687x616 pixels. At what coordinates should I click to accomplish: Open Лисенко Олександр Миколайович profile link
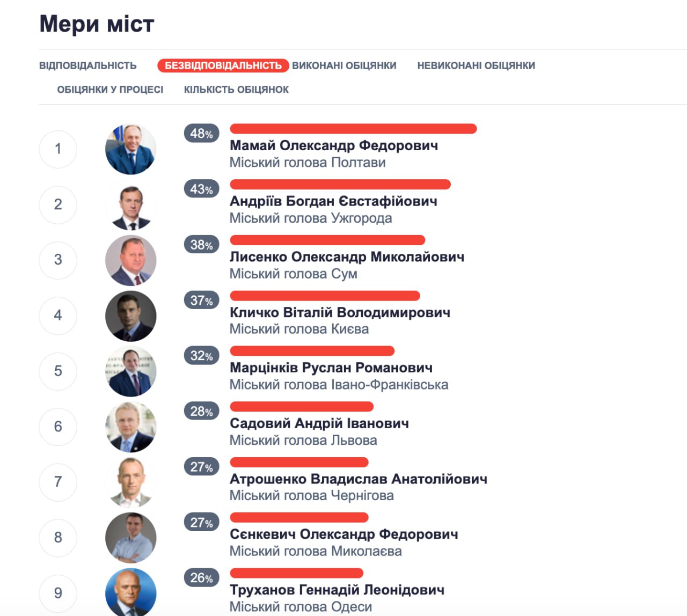point(347,257)
